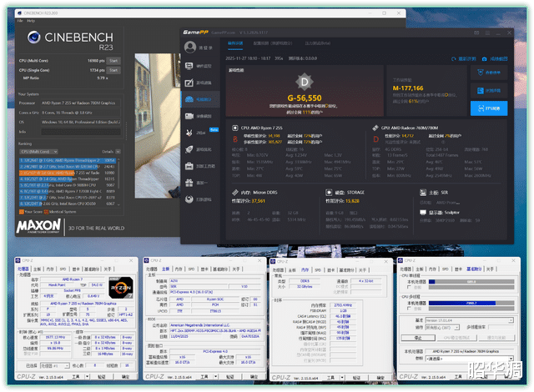Open the Help menu in Cinebench
The image size is (534, 392).
point(31,21)
